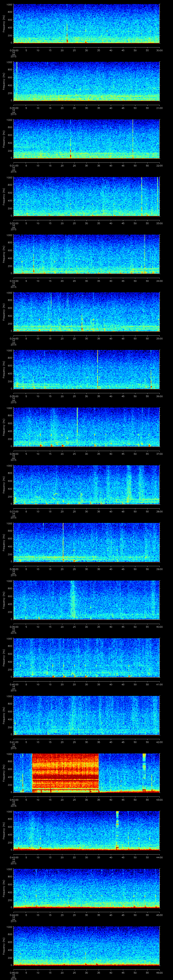Screen dimensions: 173x980
Task: Select the spectrogram panel starting at 0:41:00
Action: pos(87,715)
